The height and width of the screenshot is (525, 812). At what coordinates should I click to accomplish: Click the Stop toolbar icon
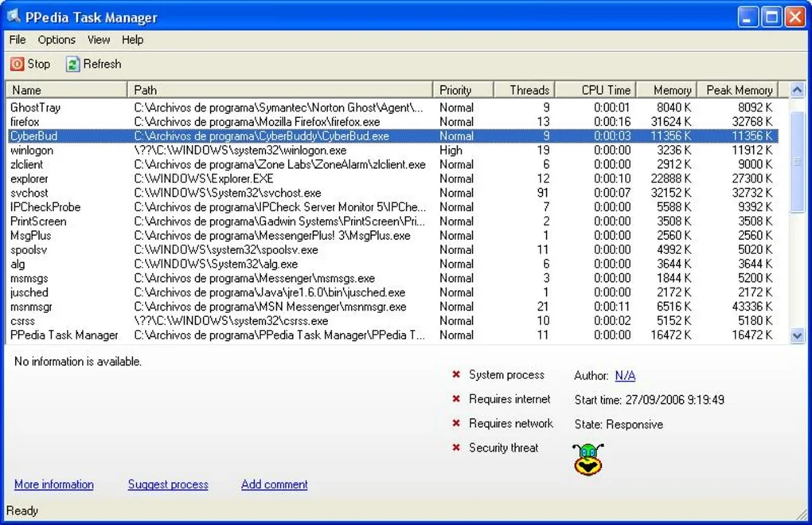(17, 64)
